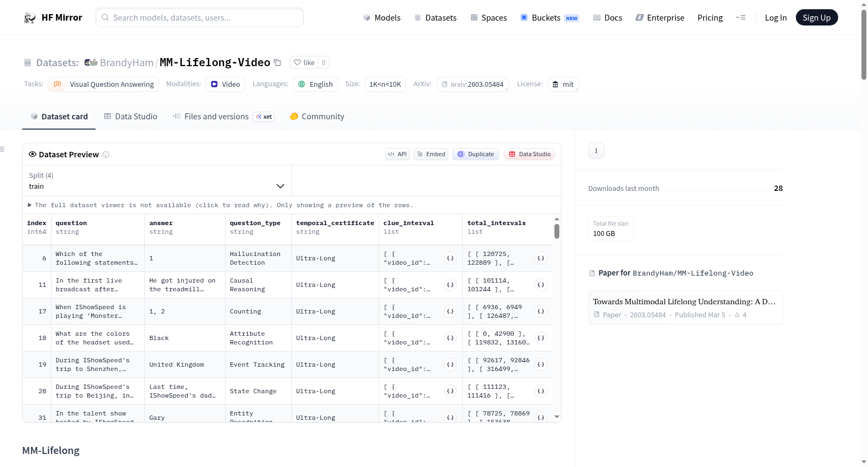The height and width of the screenshot is (467, 868).
Task: Expand total_intervals JSON for row 17
Action: pos(541,311)
